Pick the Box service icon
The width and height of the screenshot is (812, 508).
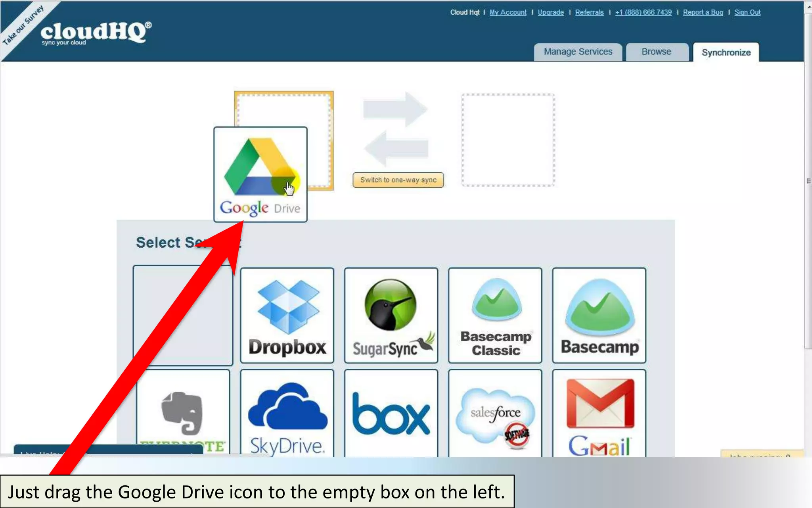pos(391,413)
